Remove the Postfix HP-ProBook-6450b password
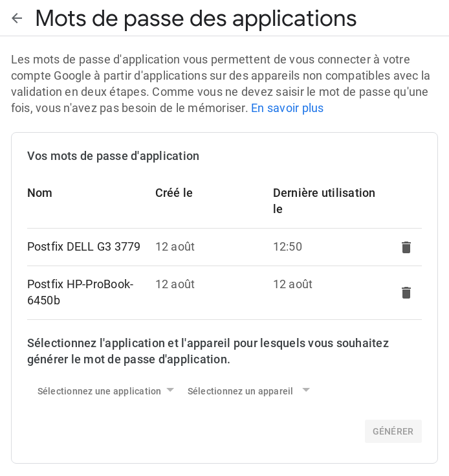449x476 pixels. (406, 293)
